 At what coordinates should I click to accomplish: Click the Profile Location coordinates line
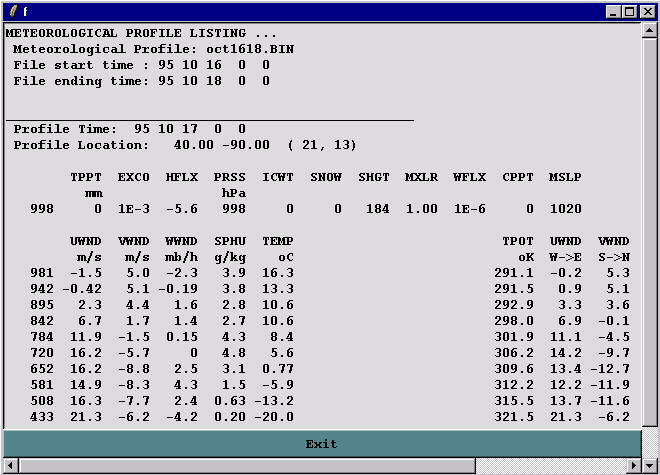click(x=185, y=145)
